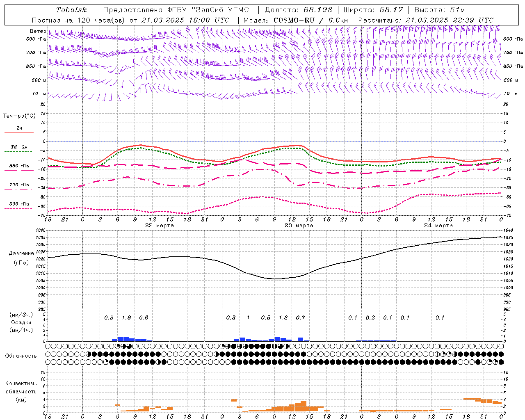Image resolution: width=525 pixels, height=420 pixels.
Task: Click the "0.5" precipitation value
Action: coord(266,317)
